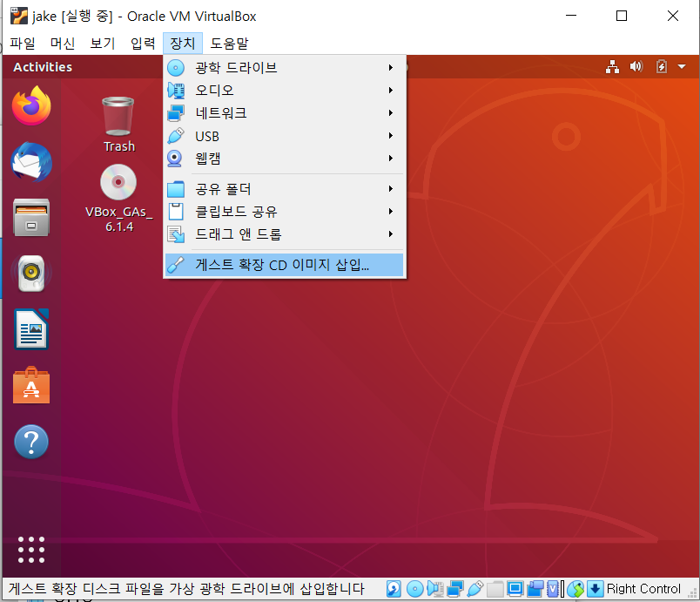
Task: Open the Help icon in the dock
Action: click(31, 442)
